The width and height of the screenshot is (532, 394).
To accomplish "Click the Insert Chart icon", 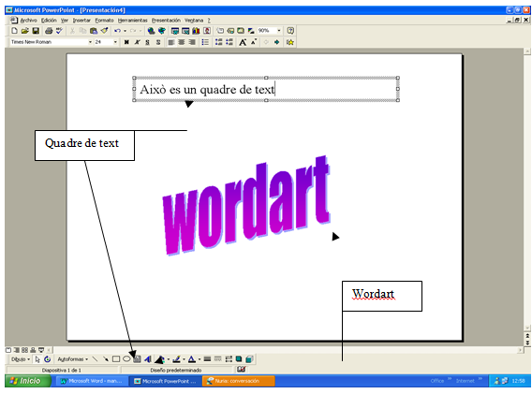I will click(x=196, y=31).
